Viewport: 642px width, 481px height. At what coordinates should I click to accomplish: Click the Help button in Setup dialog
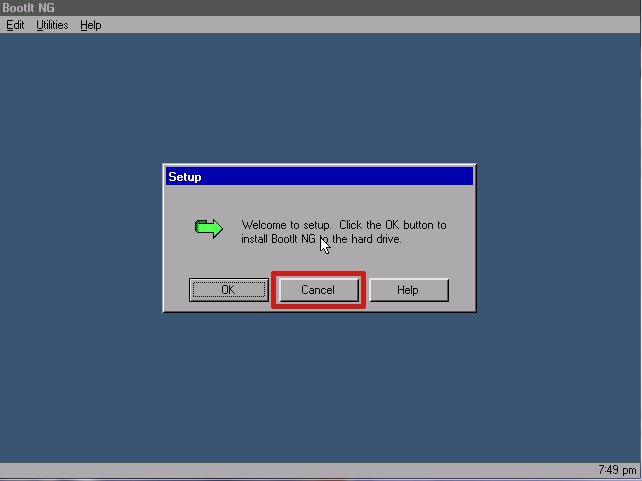pyautogui.click(x=409, y=290)
